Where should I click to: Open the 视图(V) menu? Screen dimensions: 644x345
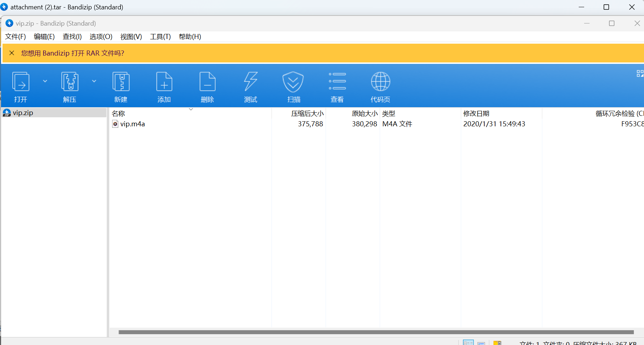point(131,37)
